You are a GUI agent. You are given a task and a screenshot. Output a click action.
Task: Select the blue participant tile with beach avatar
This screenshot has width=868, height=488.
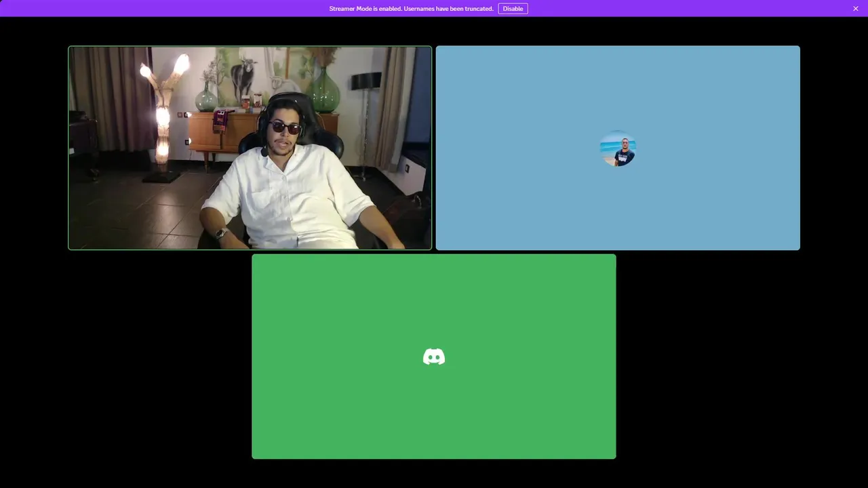click(618, 148)
